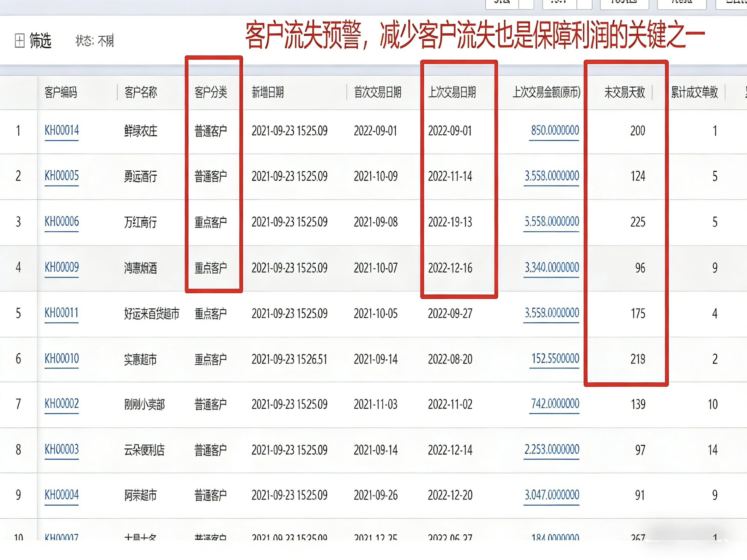The image size is (747, 560).
Task: Open customer KH00009 details
Action: point(62,267)
